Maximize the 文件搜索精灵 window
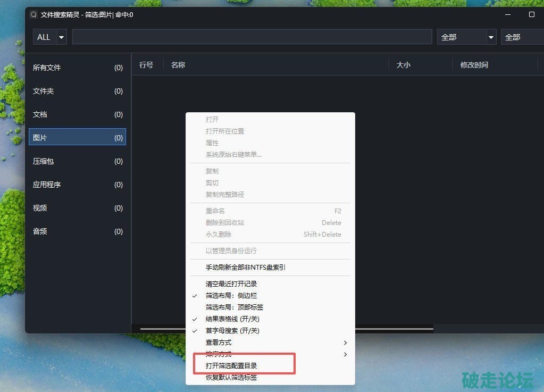Screen dimensions: 544x392 pos(532,14)
